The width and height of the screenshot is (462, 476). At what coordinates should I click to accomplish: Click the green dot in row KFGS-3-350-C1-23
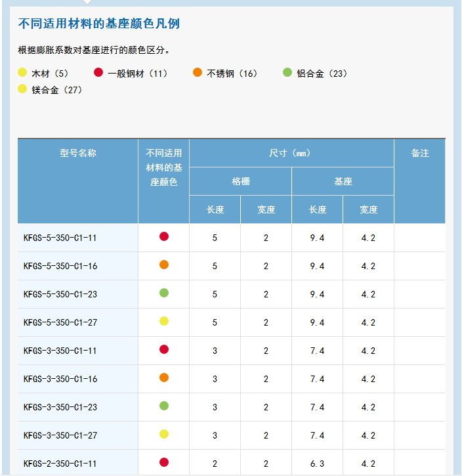click(164, 406)
